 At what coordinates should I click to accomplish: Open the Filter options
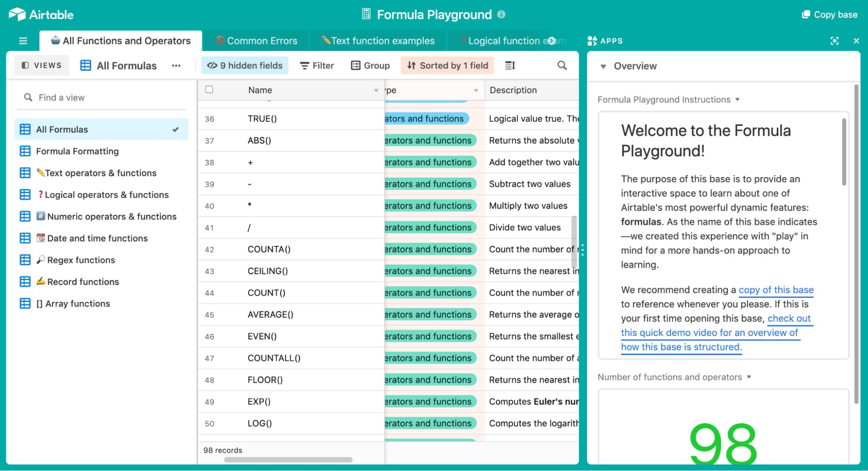(317, 66)
